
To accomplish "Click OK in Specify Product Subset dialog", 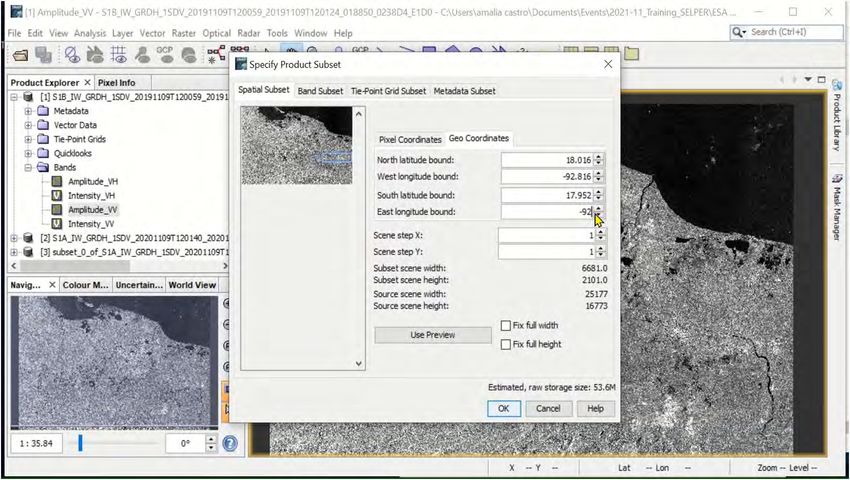I will [504, 408].
